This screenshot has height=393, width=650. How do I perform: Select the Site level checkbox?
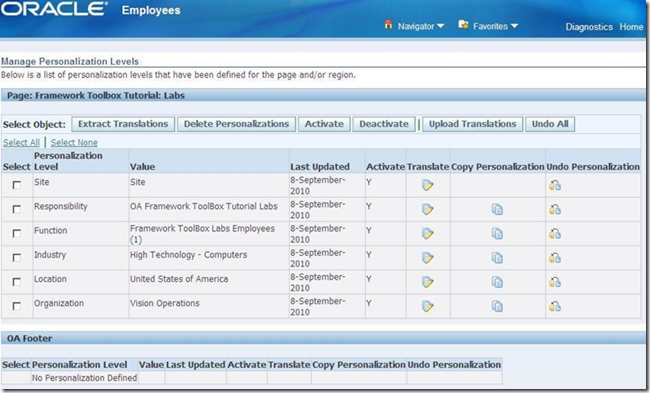(x=17, y=185)
